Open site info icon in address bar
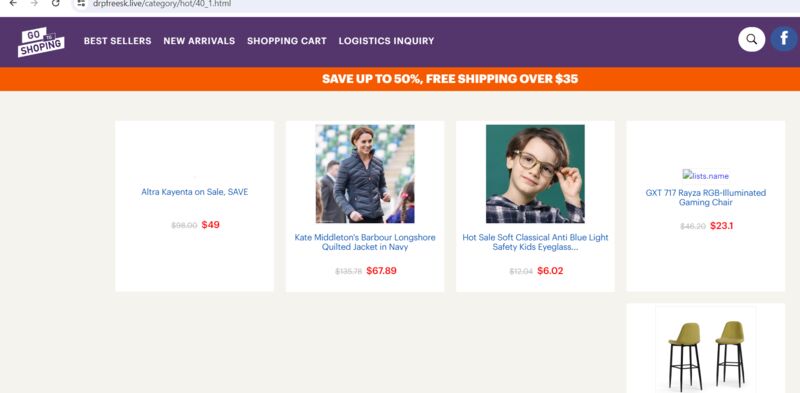This screenshot has width=800, height=393. pos(81,3)
